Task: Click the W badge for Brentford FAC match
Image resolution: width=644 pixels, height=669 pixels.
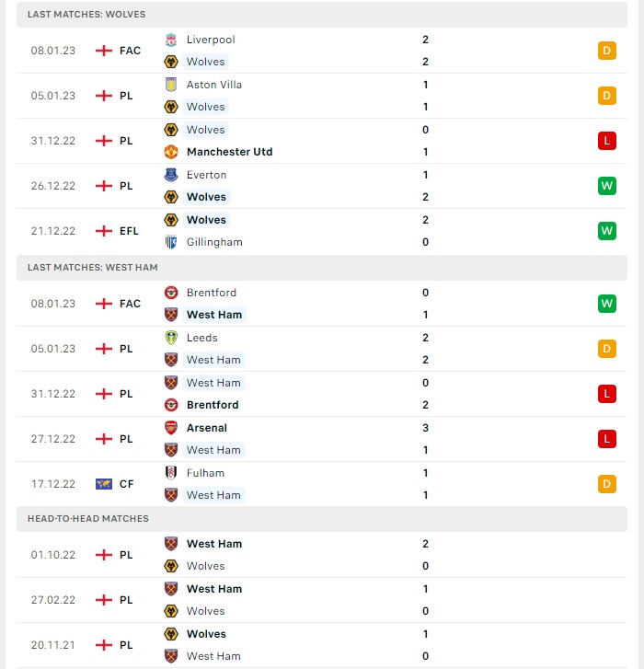Action: coord(607,304)
